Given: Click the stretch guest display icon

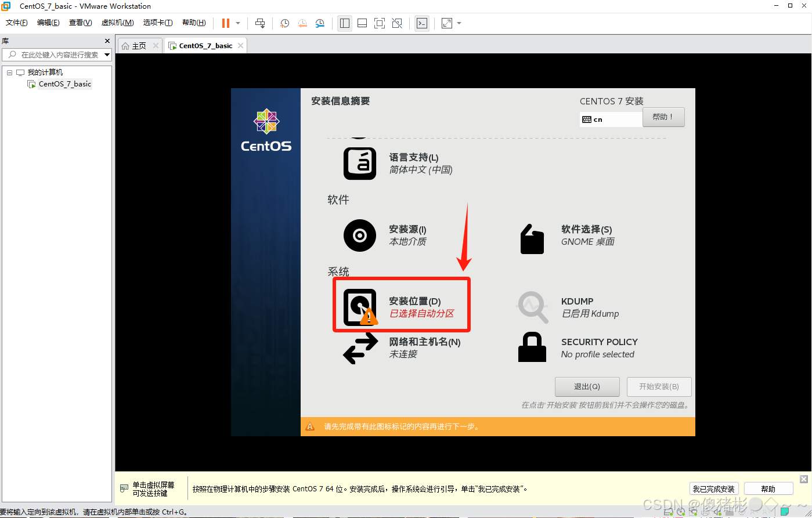Looking at the screenshot, I should [x=447, y=23].
